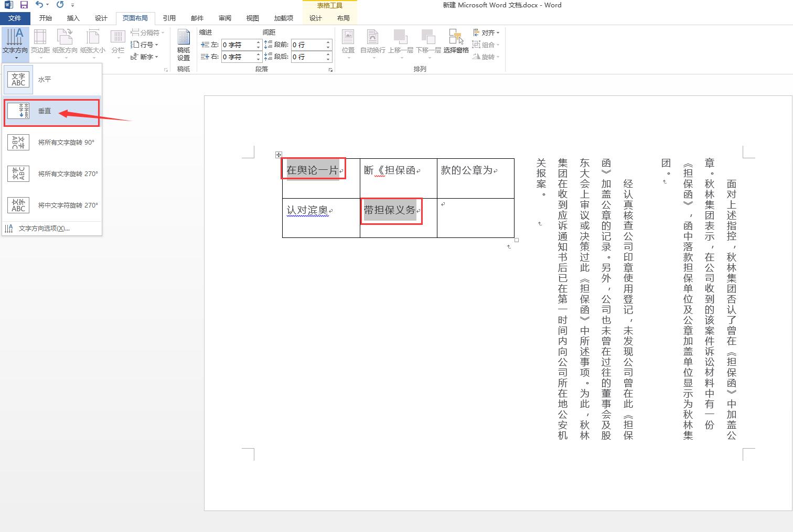The height and width of the screenshot is (532, 793).
Task: Switch to the 引用 ribbon tab
Action: tap(169, 18)
